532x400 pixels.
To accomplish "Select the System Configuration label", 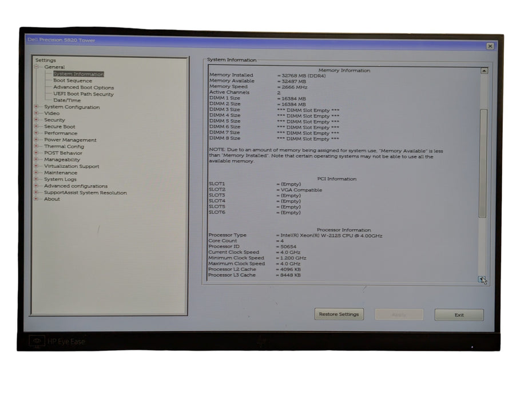I will click(x=72, y=107).
